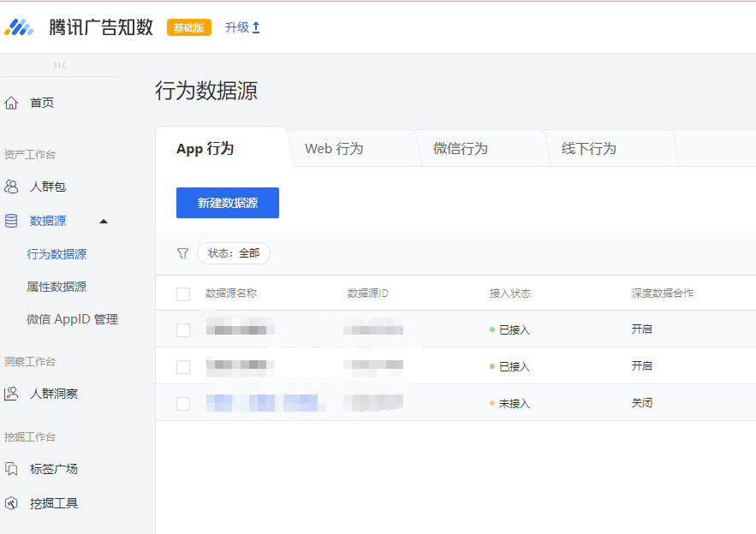
Task: Click the 人群洞察 chart icon
Action: 11,394
